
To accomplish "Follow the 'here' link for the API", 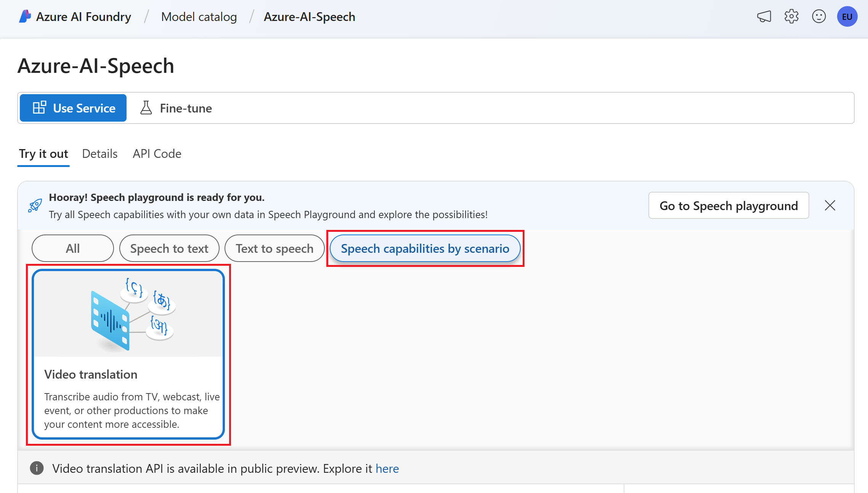I will coord(387,468).
